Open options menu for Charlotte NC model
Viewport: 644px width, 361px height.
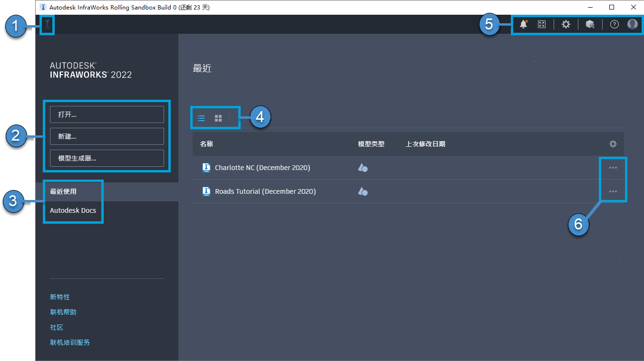click(613, 168)
